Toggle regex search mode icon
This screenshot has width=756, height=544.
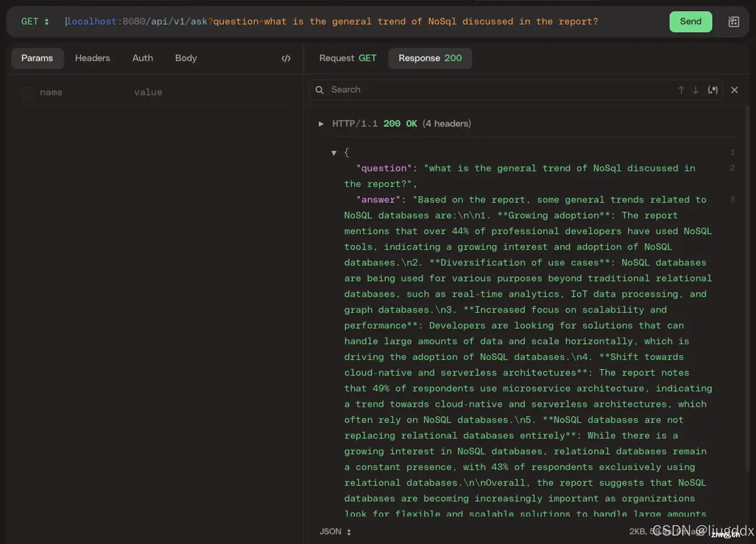pos(713,90)
